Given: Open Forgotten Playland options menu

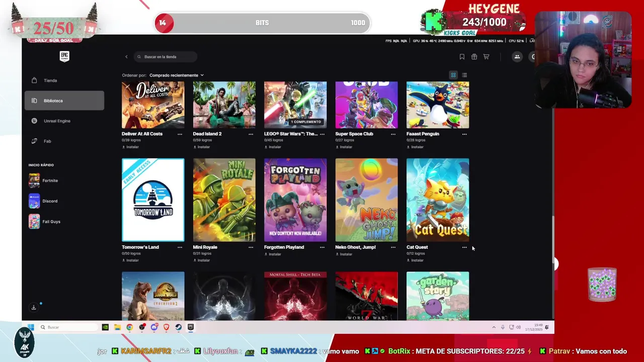Looking at the screenshot, I should 322,247.
